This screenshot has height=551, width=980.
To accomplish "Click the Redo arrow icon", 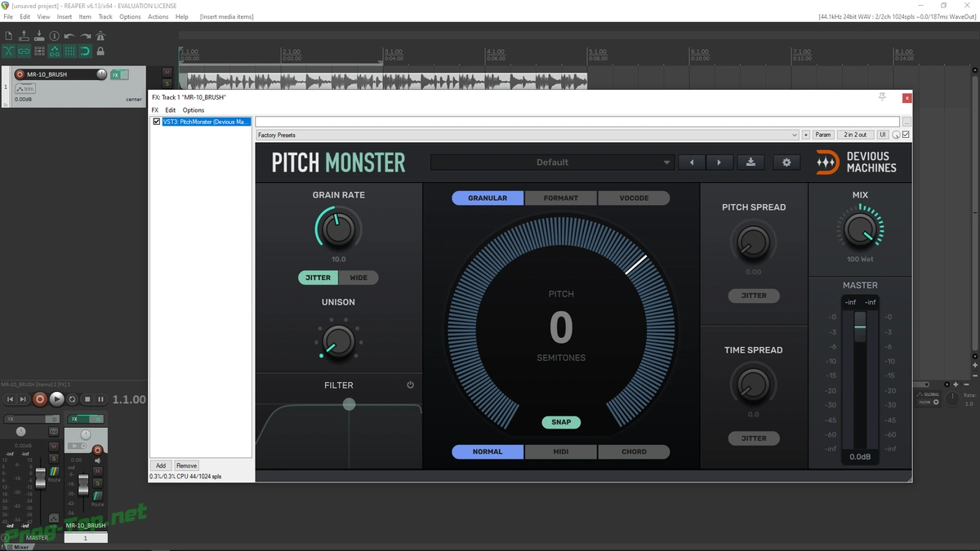I will (x=85, y=36).
